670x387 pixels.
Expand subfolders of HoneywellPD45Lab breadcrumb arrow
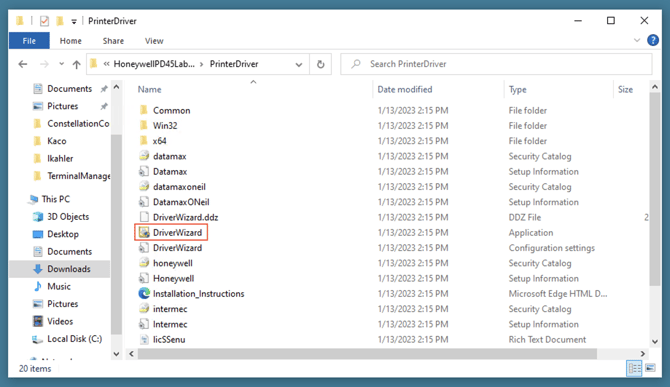pos(201,64)
